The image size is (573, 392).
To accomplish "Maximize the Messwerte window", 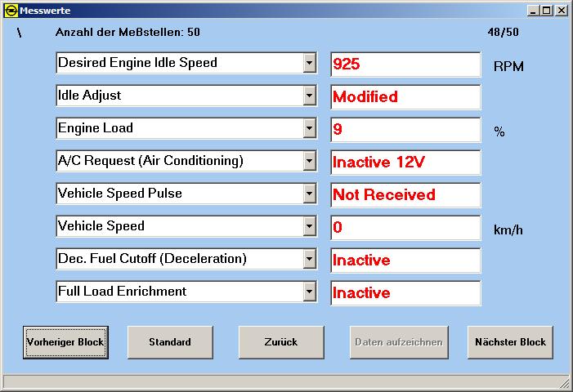I will click(x=547, y=11).
